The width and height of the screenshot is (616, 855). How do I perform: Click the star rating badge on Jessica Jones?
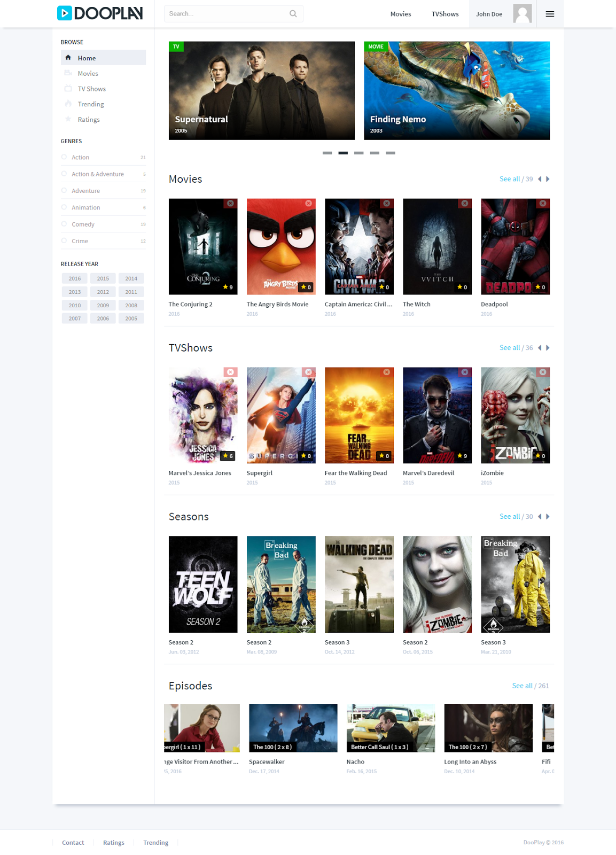(x=228, y=456)
